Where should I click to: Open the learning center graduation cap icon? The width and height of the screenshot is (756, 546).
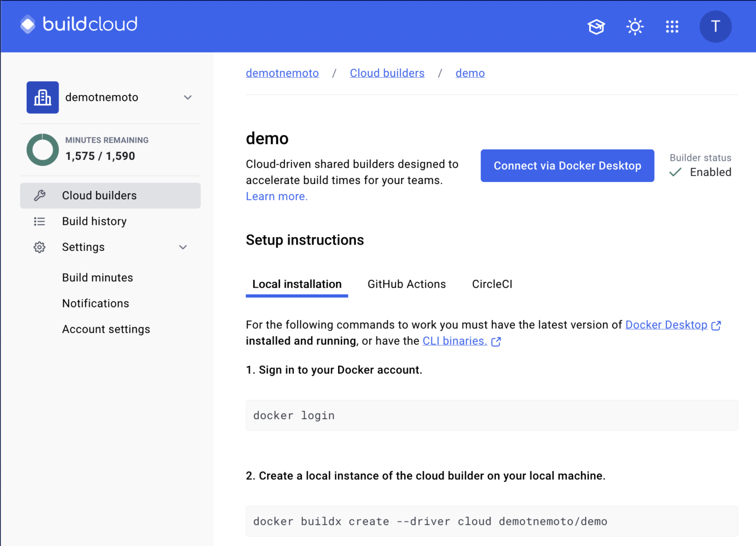597,27
